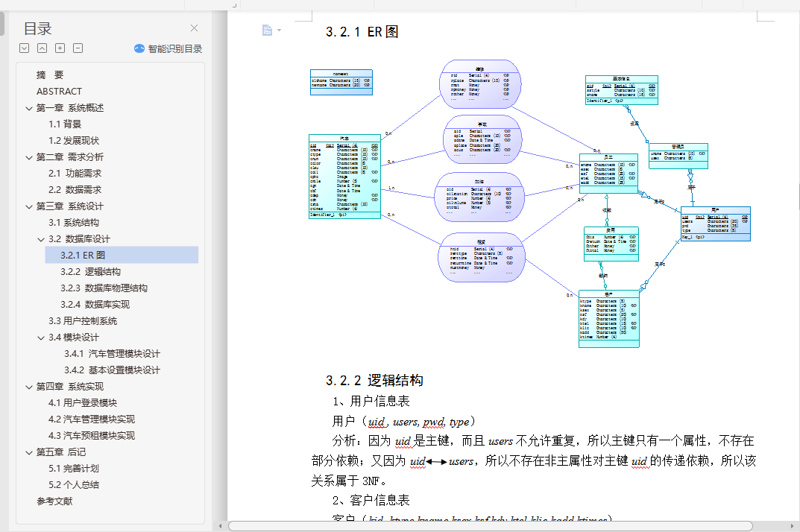The width and height of the screenshot is (800, 532).
Task: Collapse the 第五章 后记 chevron
Action: point(29,452)
